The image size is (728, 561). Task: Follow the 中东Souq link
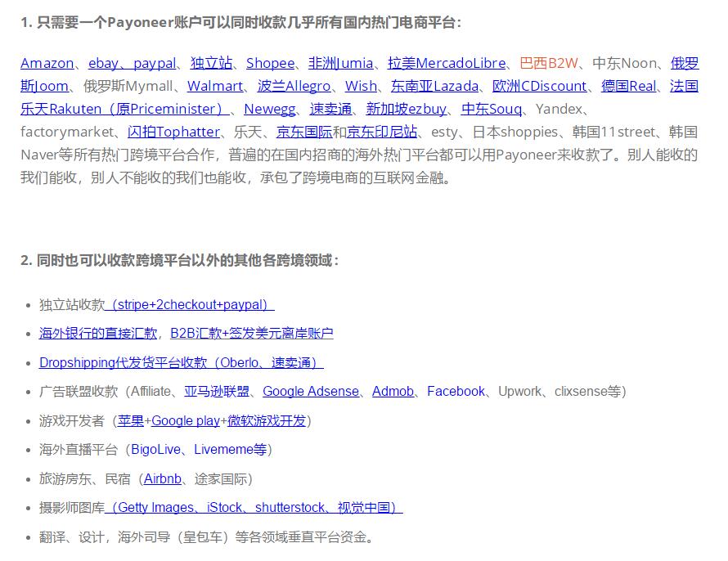coord(492,109)
